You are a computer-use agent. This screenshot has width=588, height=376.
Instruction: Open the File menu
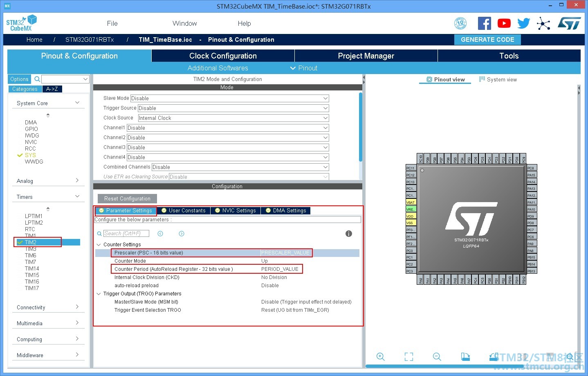click(x=112, y=23)
